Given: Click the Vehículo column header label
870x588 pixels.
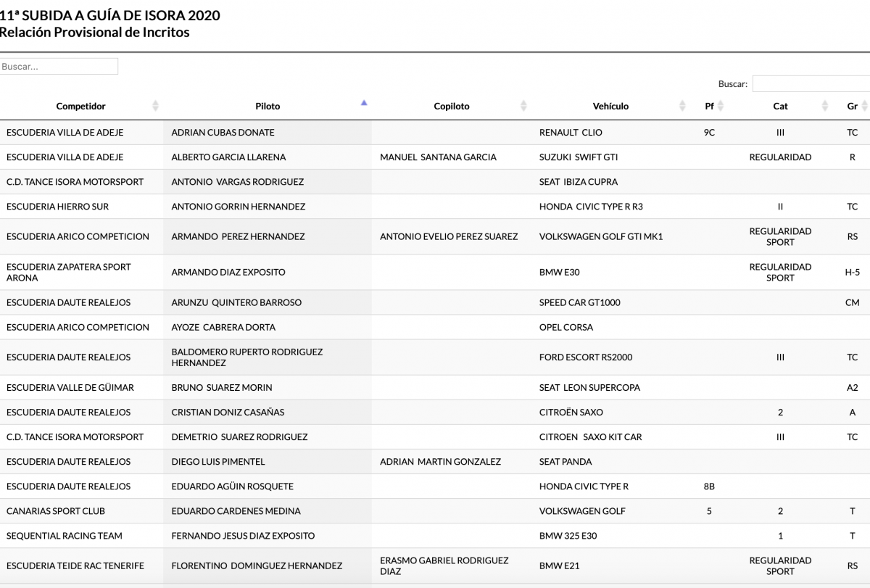Looking at the screenshot, I should tap(610, 107).
